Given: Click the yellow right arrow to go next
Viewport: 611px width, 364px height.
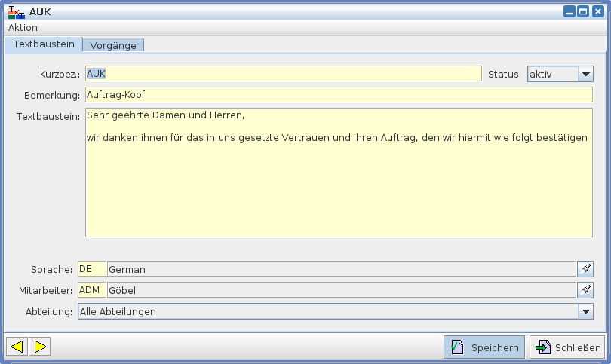Looking at the screenshot, I should pyautogui.click(x=40, y=347).
